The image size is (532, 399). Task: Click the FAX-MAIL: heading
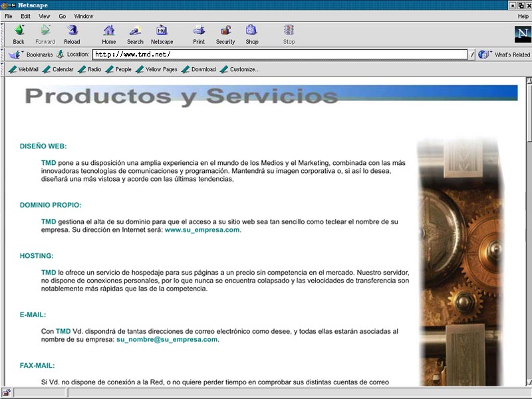point(37,365)
